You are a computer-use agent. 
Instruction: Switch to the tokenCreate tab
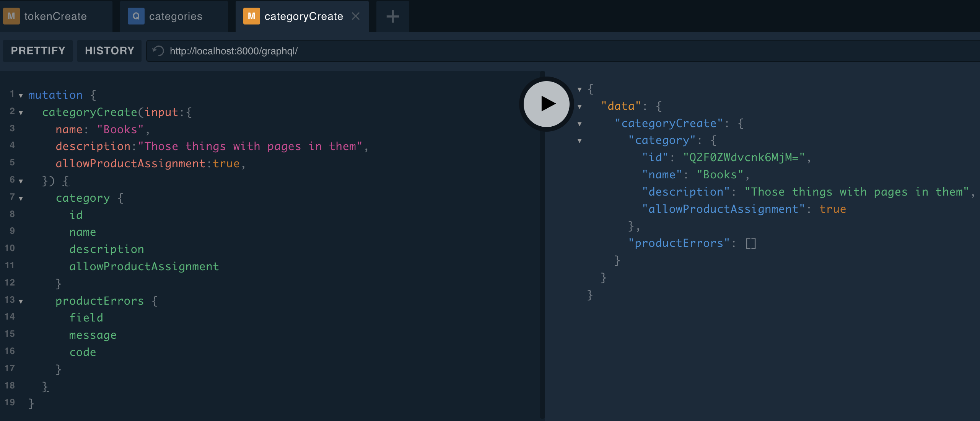tap(55, 16)
